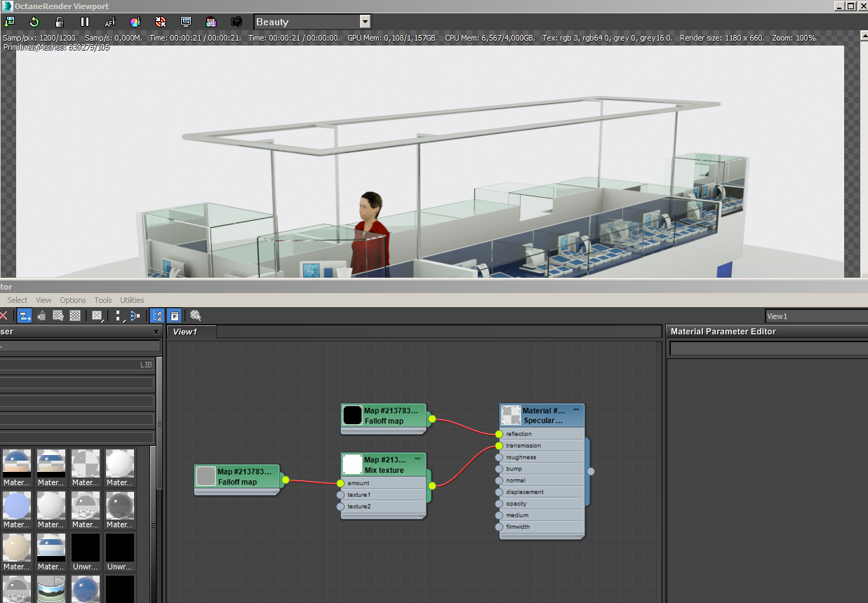The height and width of the screenshot is (603, 868).
Task: Click the AF auto-focus picker icon
Action: pyautogui.click(x=109, y=22)
